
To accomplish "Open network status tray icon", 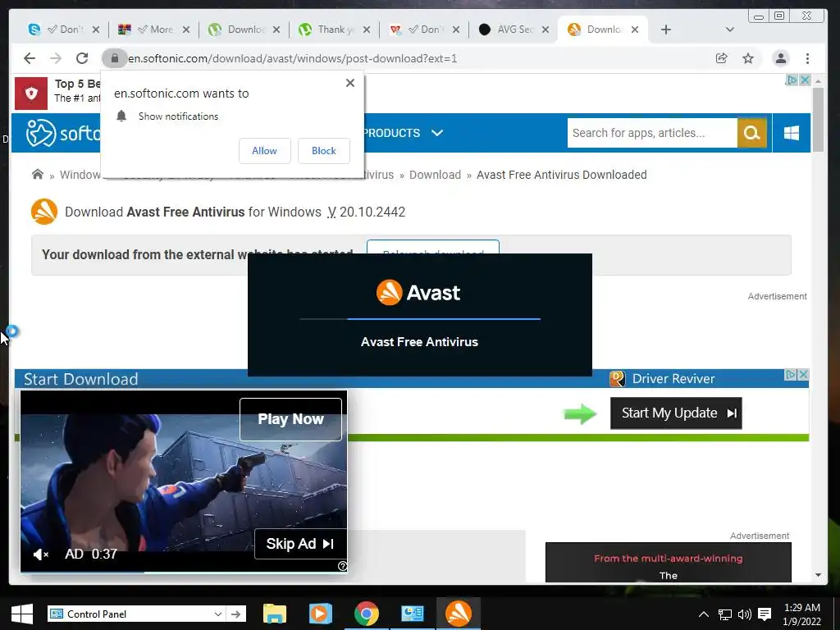I will coord(725,614).
